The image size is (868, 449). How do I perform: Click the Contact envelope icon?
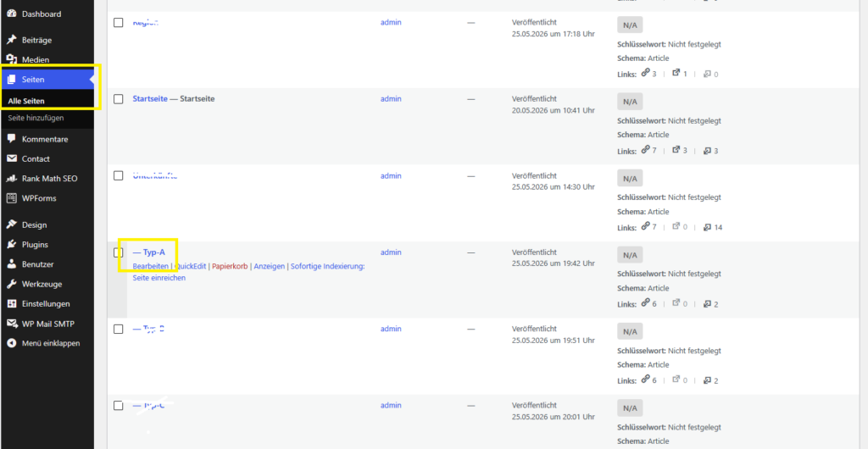click(x=12, y=158)
